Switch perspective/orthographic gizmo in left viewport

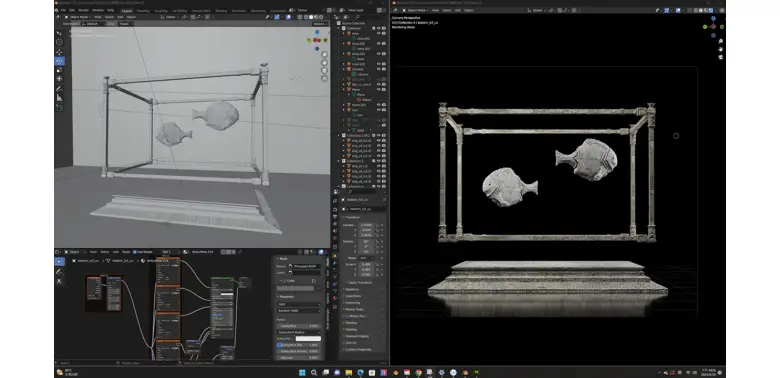coord(324,79)
